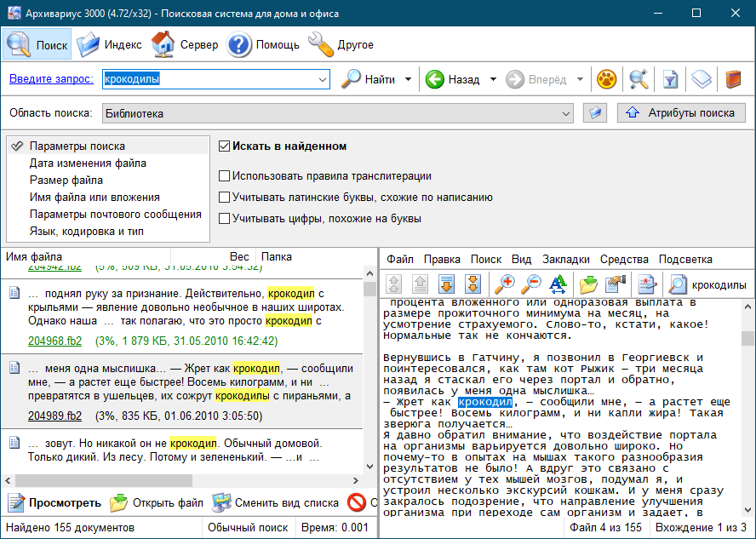This screenshot has width=756, height=539.
Task: Click the orange book icon
Action: pos(733,79)
